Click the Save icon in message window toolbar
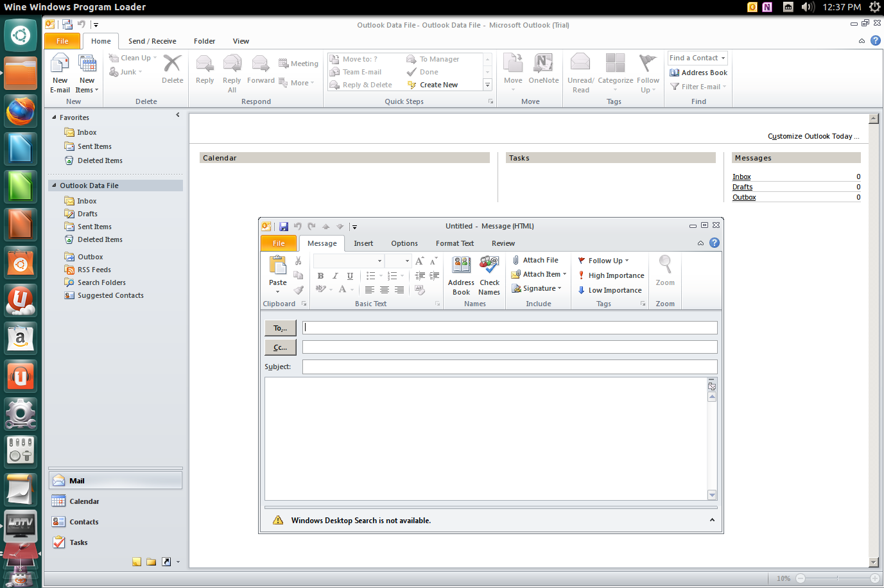Screen dimensions: 884x588 click(284, 227)
